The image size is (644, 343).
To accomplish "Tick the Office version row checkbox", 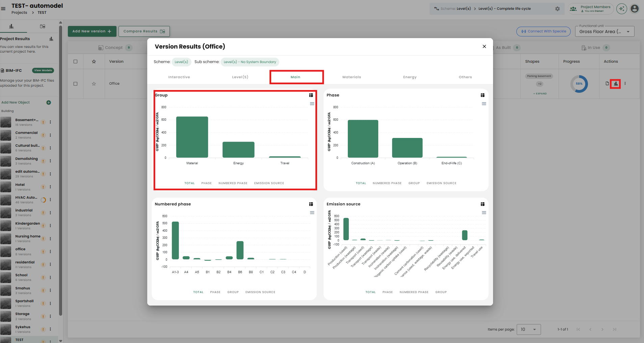I will click(x=75, y=84).
